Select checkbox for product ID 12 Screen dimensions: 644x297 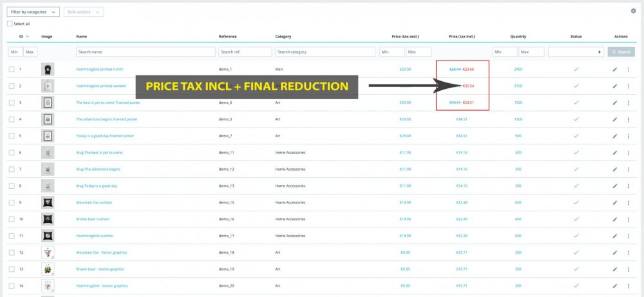click(12, 252)
